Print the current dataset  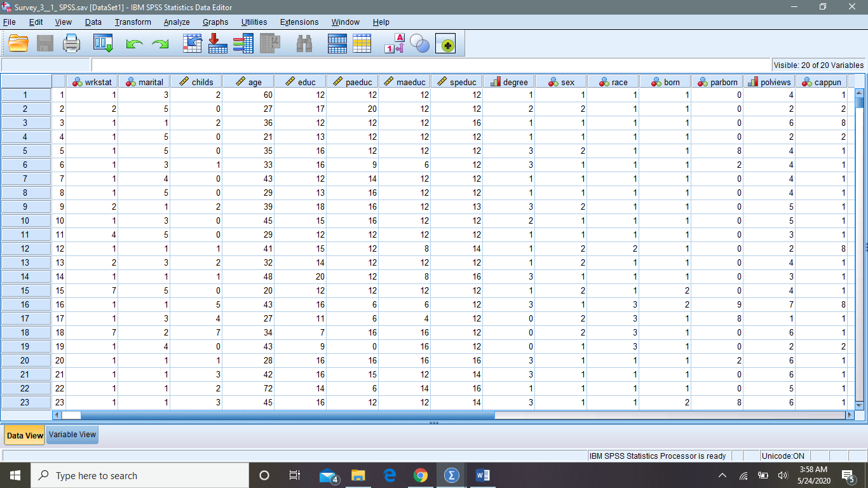point(71,43)
